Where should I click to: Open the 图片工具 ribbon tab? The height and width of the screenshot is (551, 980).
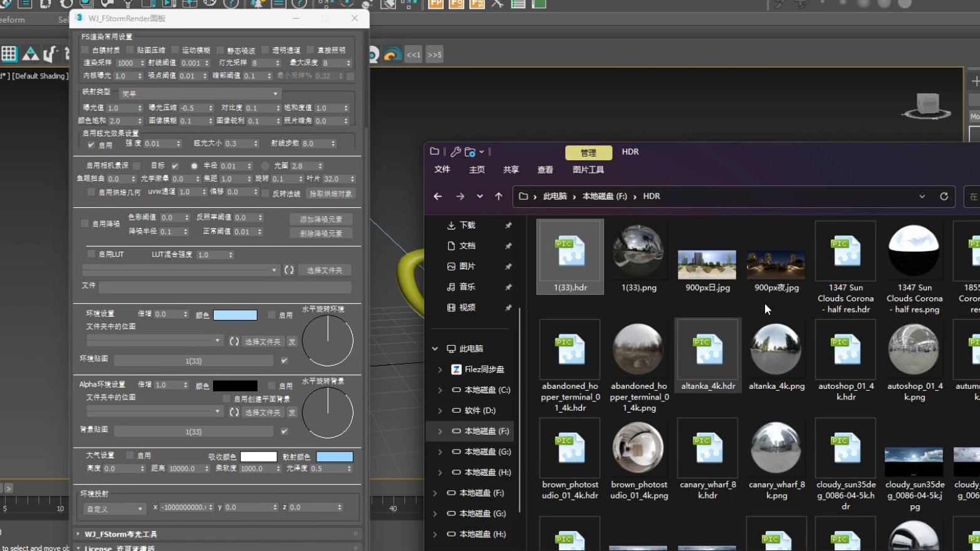coord(588,170)
